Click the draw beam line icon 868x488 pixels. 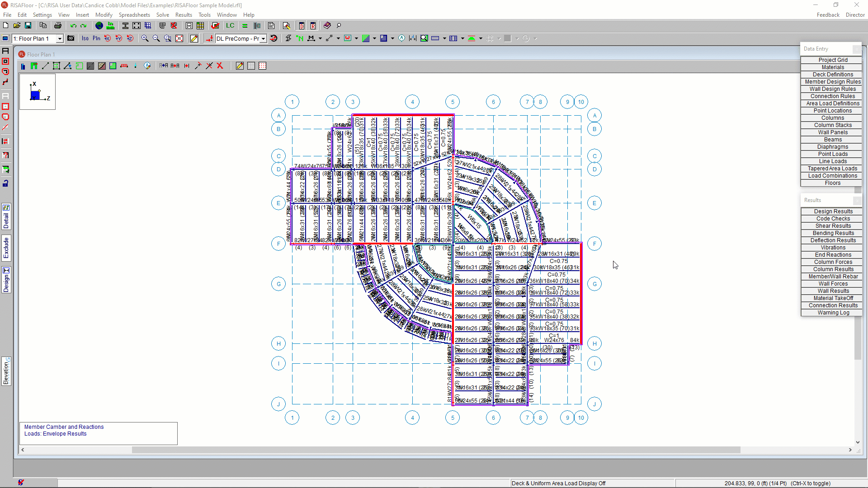[x=45, y=66]
